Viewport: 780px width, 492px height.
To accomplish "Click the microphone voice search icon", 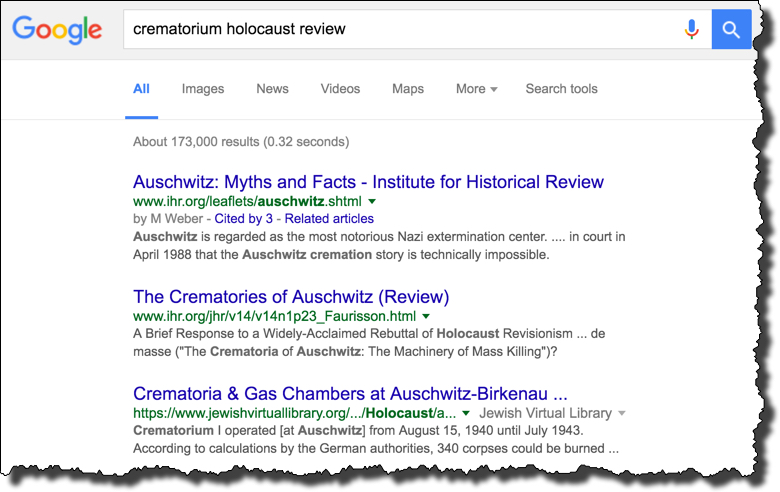I will tap(691, 30).
